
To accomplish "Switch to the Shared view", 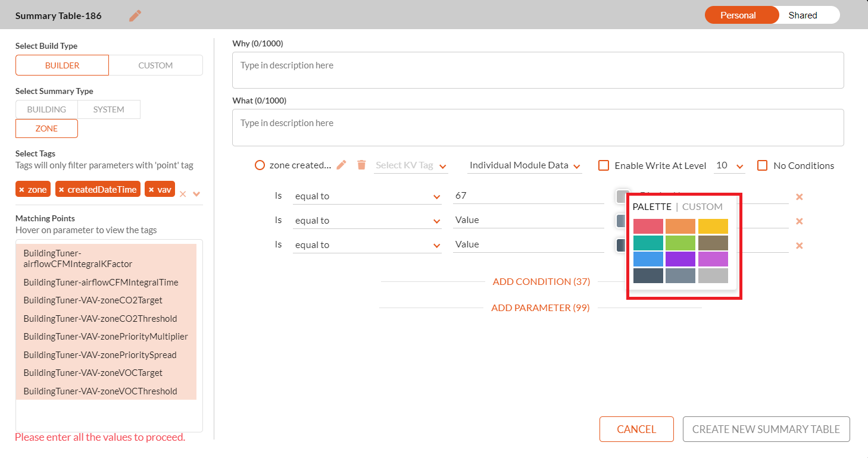I will (x=803, y=15).
